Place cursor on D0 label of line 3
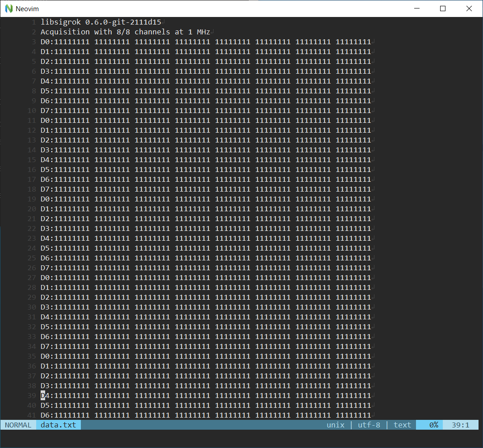This screenshot has width=483, height=448. tap(45, 42)
